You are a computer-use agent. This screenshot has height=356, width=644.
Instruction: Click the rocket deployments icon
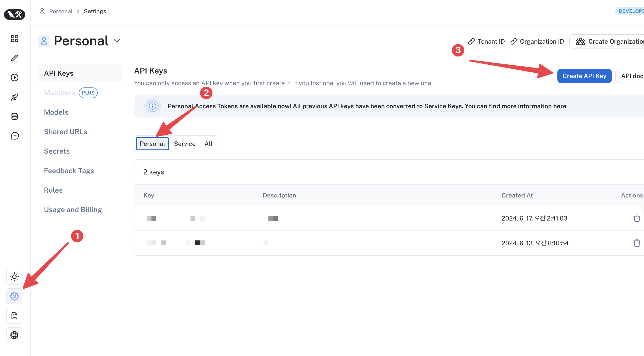[14, 97]
